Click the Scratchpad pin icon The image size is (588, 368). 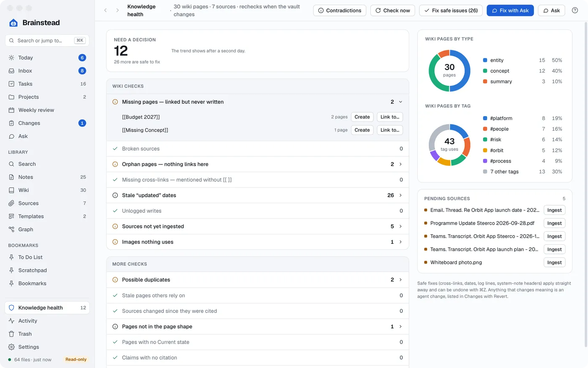tap(11, 270)
